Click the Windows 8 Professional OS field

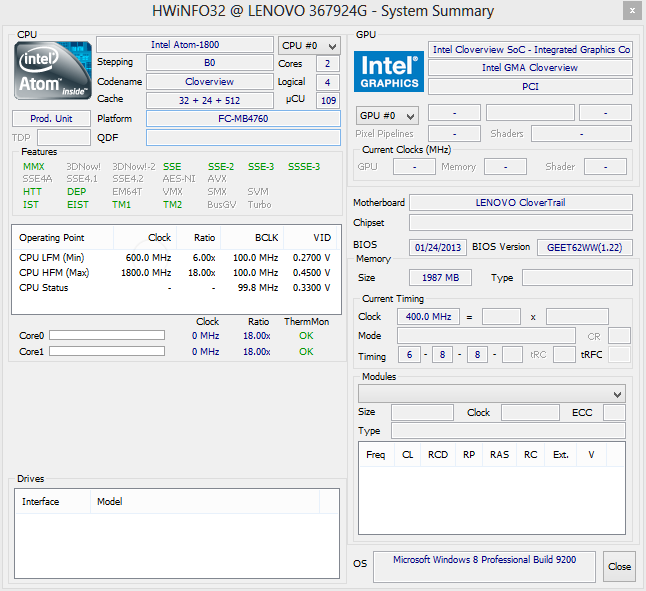pos(484,561)
